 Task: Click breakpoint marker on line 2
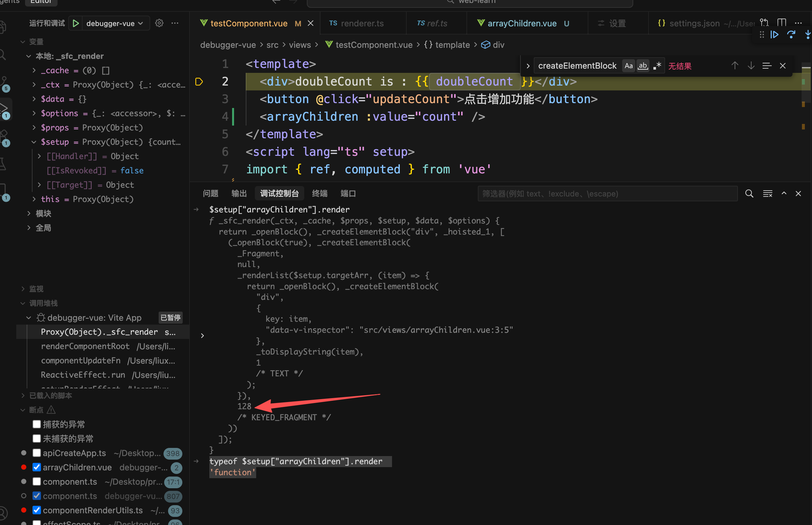(x=199, y=81)
